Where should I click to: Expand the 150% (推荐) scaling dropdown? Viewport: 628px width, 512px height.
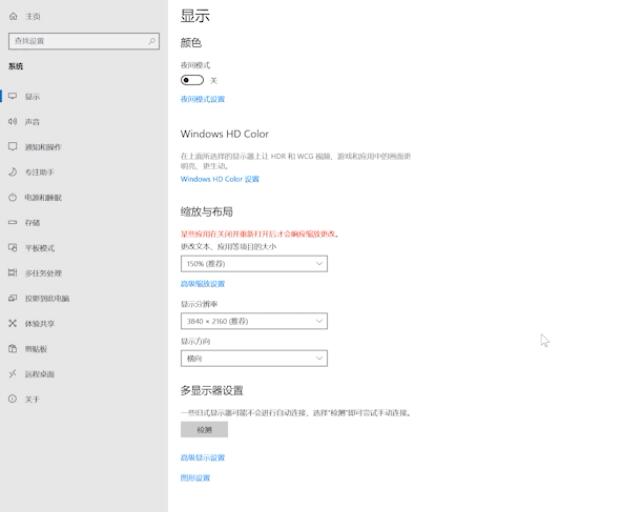tap(254, 264)
